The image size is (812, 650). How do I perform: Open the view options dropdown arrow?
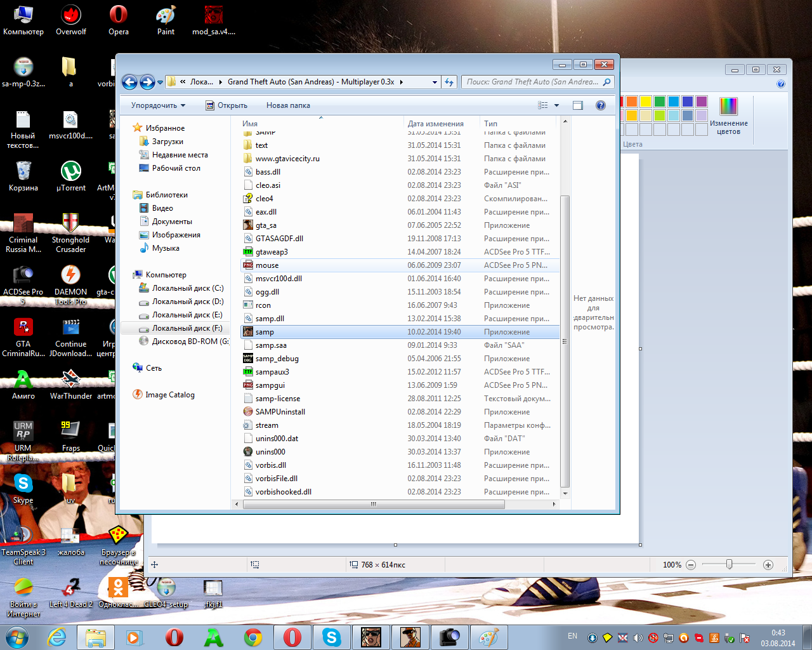[x=557, y=105]
